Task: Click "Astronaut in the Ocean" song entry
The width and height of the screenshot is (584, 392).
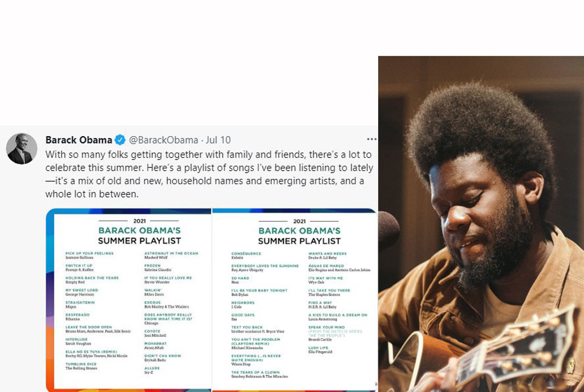Action: tap(171, 255)
